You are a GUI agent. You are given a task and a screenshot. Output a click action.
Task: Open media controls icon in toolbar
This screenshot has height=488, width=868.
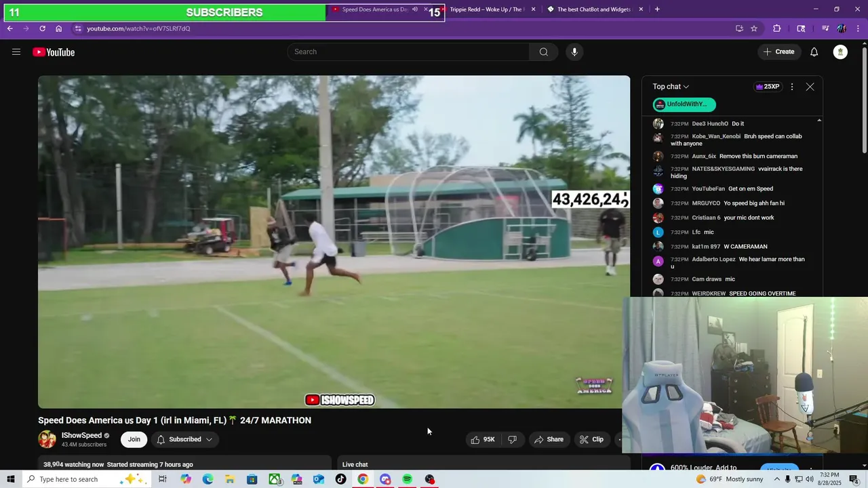coord(825,28)
